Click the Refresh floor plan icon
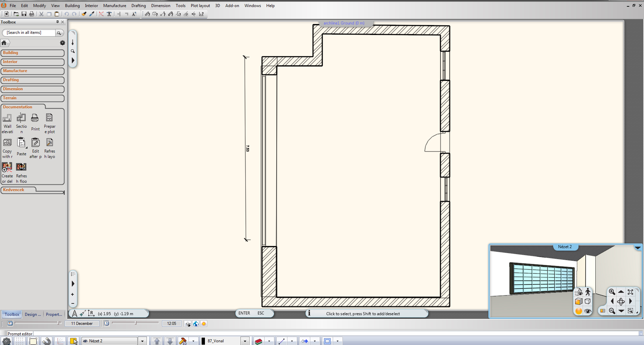The height and width of the screenshot is (345, 644). point(21,167)
